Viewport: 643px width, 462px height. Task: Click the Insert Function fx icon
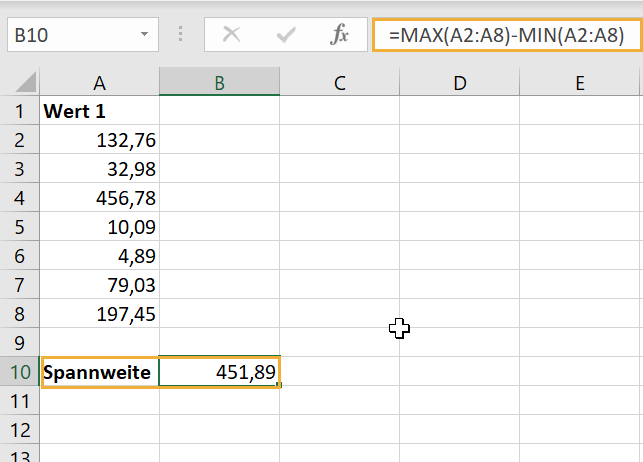(340, 34)
